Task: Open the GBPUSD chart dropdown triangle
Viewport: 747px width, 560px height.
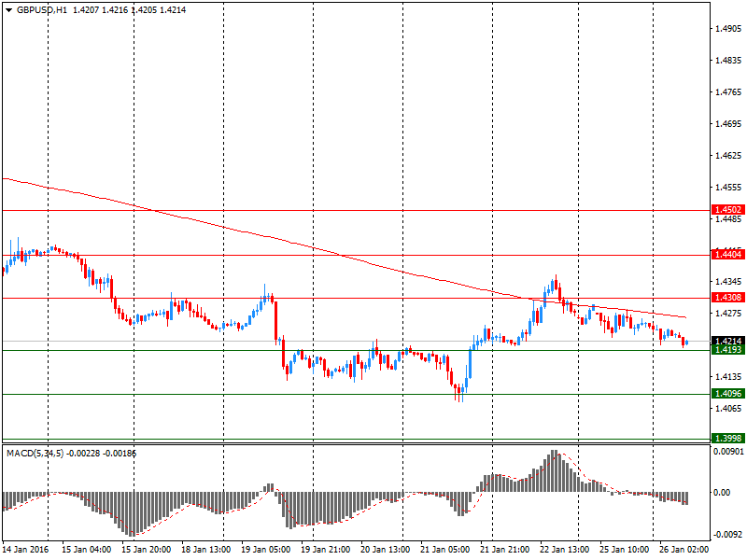Action: point(9,10)
